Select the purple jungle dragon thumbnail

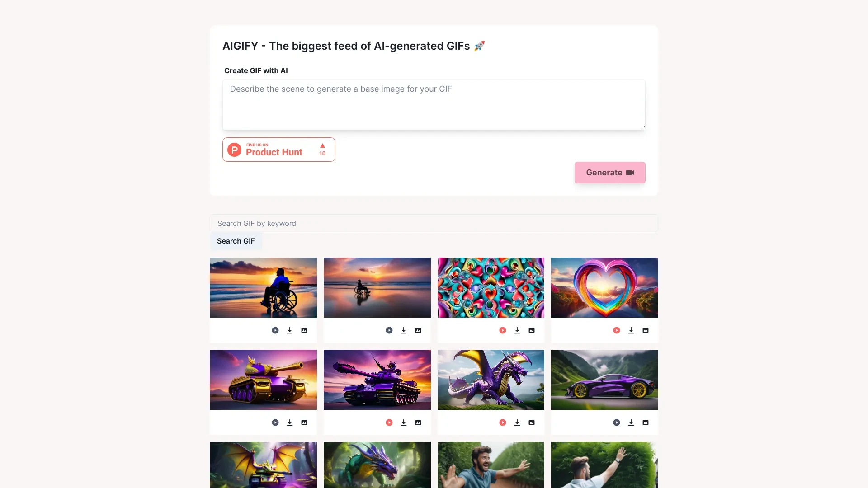[x=377, y=465]
